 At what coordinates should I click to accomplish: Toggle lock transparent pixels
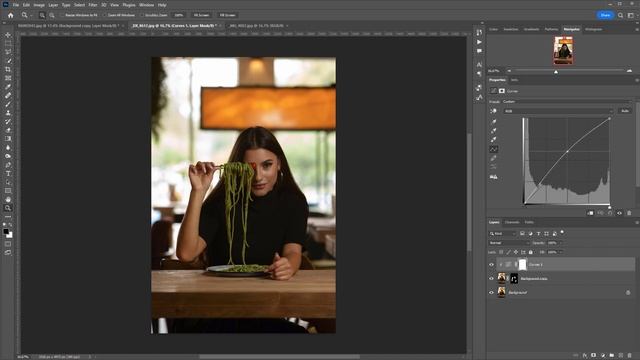[x=501, y=252]
